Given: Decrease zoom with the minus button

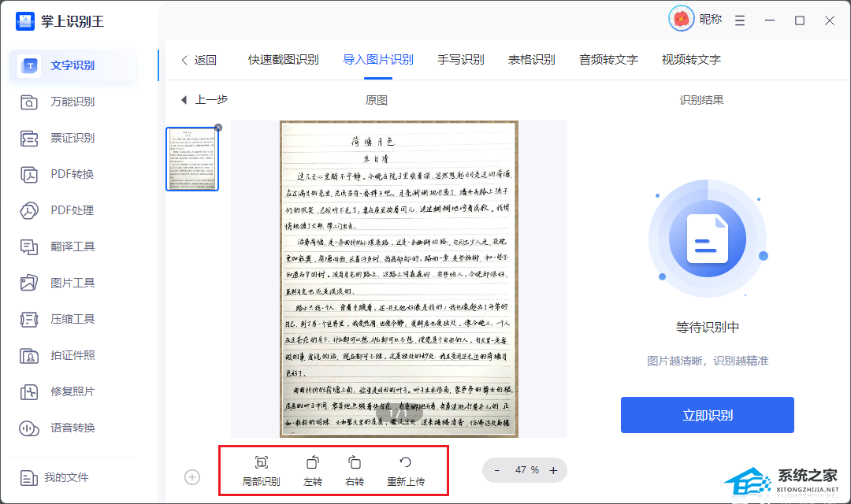Looking at the screenshot, I should pos(496,470).
